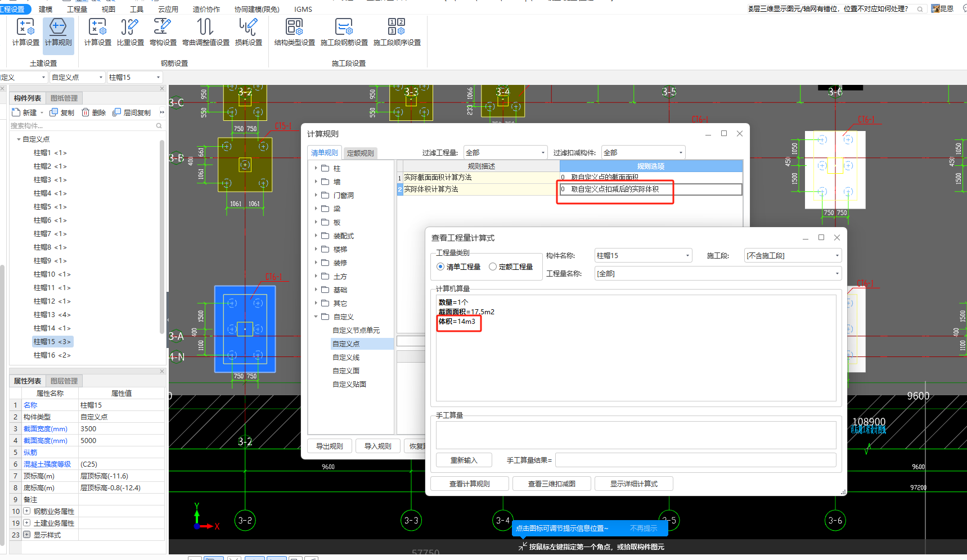The image size is (967, 560).
Task: Click the 柱 folder icon in rules tree
Action: (325, 168)
